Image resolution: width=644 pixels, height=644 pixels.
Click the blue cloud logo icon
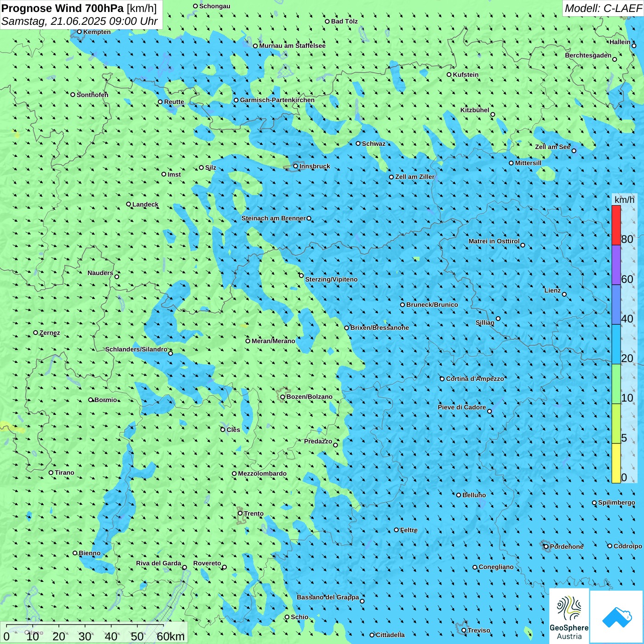616,616
